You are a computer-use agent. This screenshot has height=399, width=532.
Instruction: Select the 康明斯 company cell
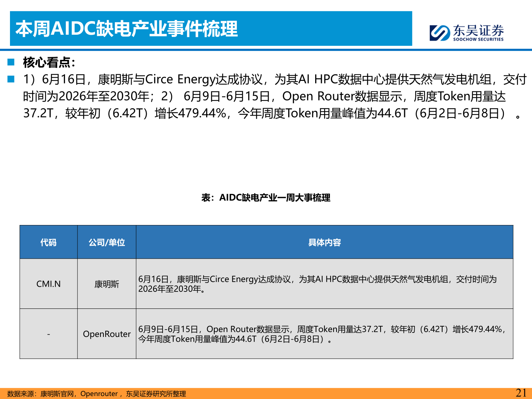[x=107, y=284]
